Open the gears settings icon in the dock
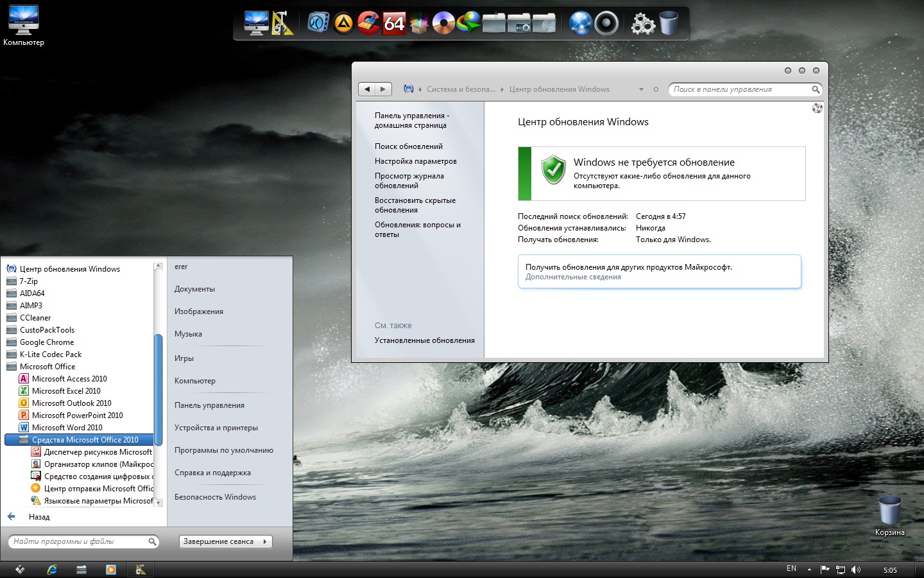Image resolution: width=924 pixels, height=578 pixels. [643, 24]
